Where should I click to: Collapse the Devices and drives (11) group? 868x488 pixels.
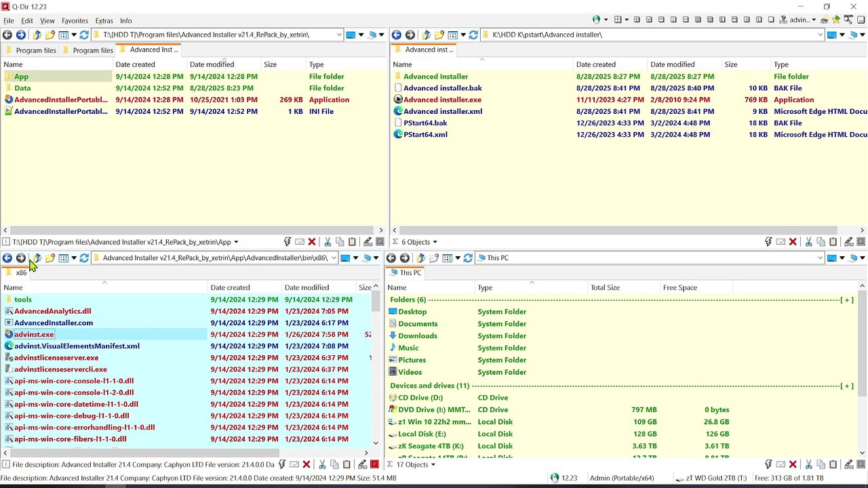pyautogui.click(x=847, y=386)
